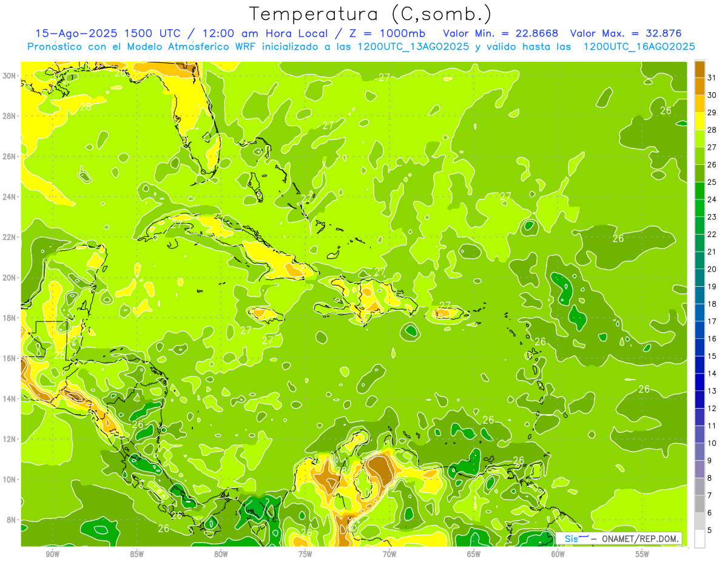Click 'Valor Max. = 32.876' in the header
Screen dimensions: 728x562
(x=626, y=33)
